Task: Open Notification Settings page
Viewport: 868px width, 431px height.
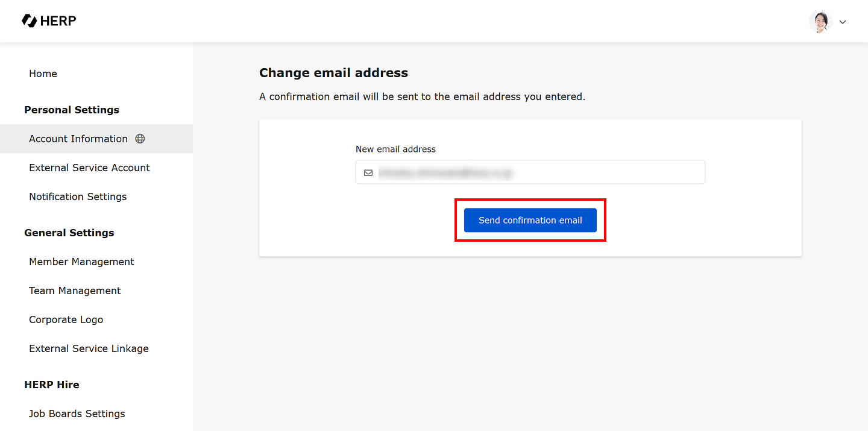Action: point(78,197)
